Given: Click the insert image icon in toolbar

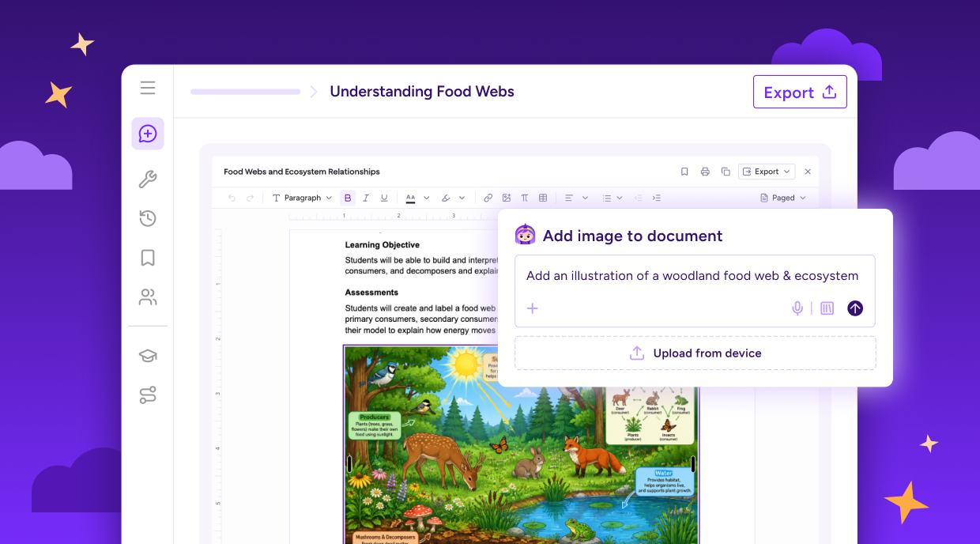Looking at the screenshot, I should click(507, 198).
